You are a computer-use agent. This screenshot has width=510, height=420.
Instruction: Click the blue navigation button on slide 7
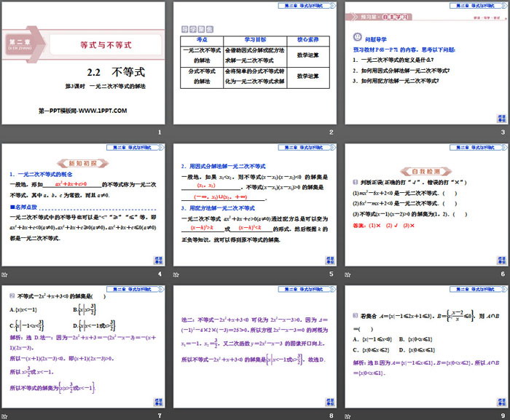[x=158, y=401]
